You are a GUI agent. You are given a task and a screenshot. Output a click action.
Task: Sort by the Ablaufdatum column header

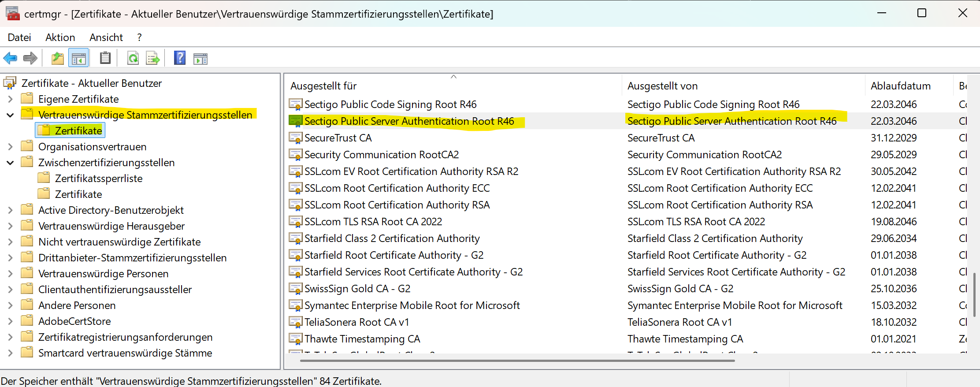(900, 86)
